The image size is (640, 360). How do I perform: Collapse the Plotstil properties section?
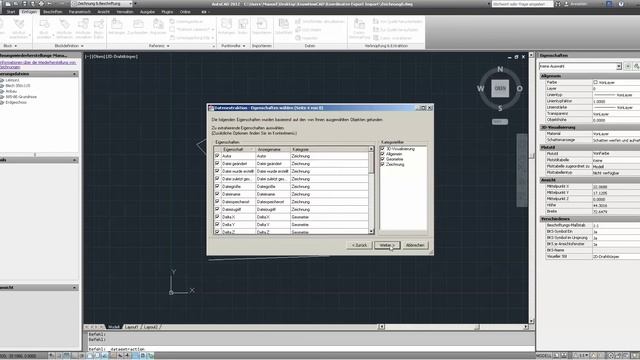click(x=589, y=147)
